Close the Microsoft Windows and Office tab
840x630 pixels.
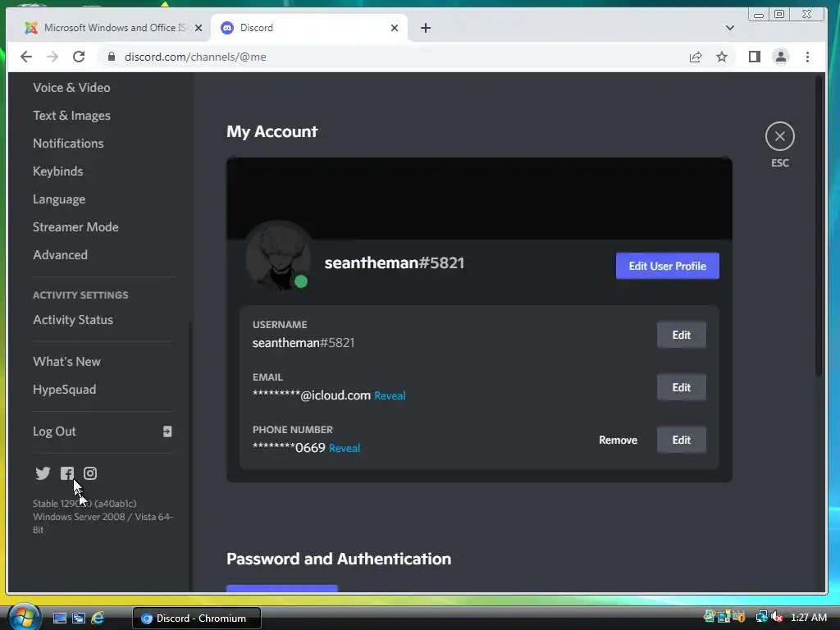click(199, 28)
